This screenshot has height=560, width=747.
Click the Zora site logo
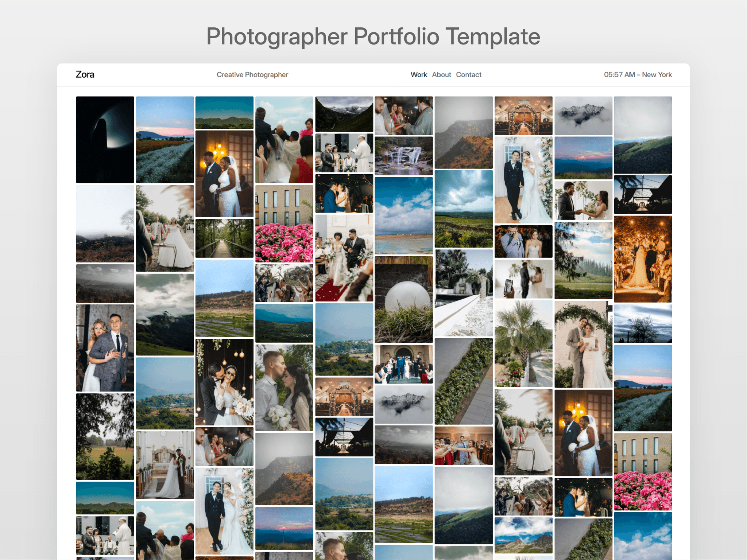(x=85, y=75)
